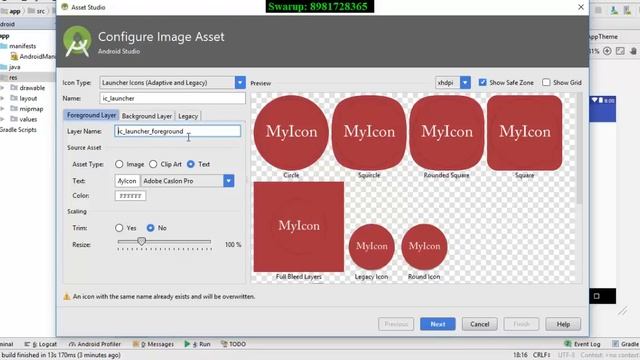Open the Android Profiler tool window
This screenshot has width=640, height=360.
tap(95, 344)
